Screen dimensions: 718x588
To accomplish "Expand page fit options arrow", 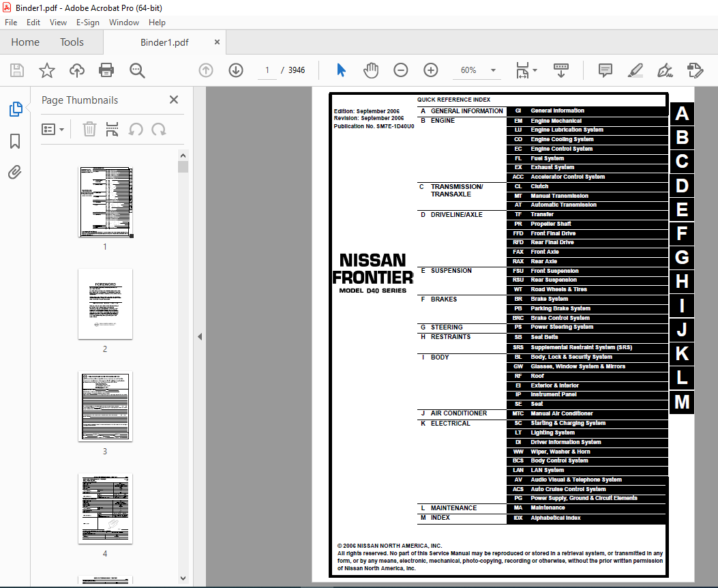I will (535, 70).
